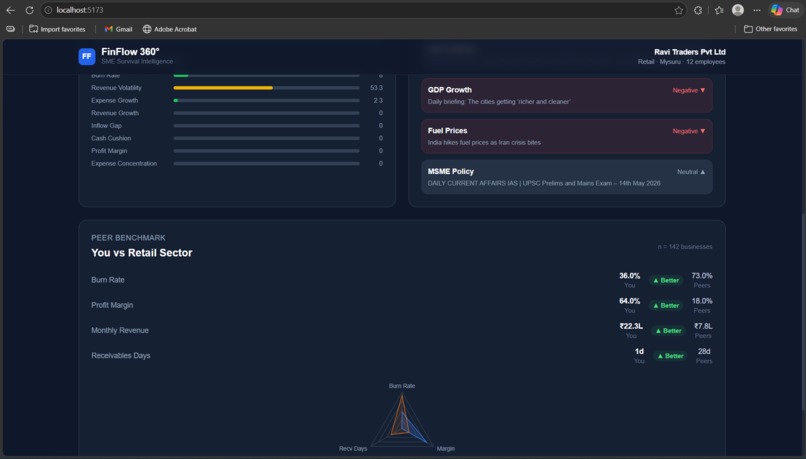Screen dimensions: 806x459
Task: Click Margin radar axis label
Action: point(446,449)
